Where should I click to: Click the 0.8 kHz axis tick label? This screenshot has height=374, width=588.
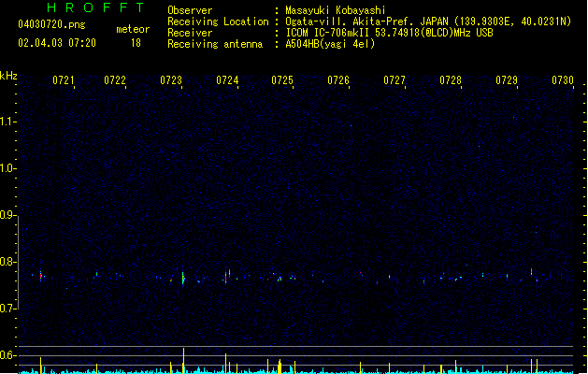click(7, 262)
